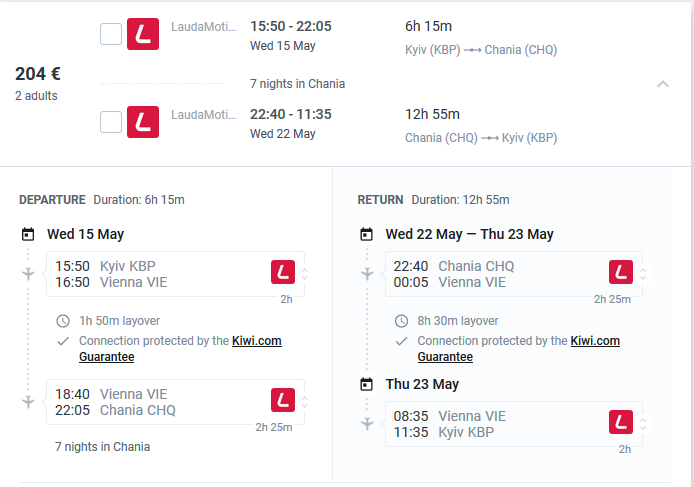The image size is (694, 487).
Task: Expand the 18:40 Vienna to Chania segment
Action: [304, 401]
